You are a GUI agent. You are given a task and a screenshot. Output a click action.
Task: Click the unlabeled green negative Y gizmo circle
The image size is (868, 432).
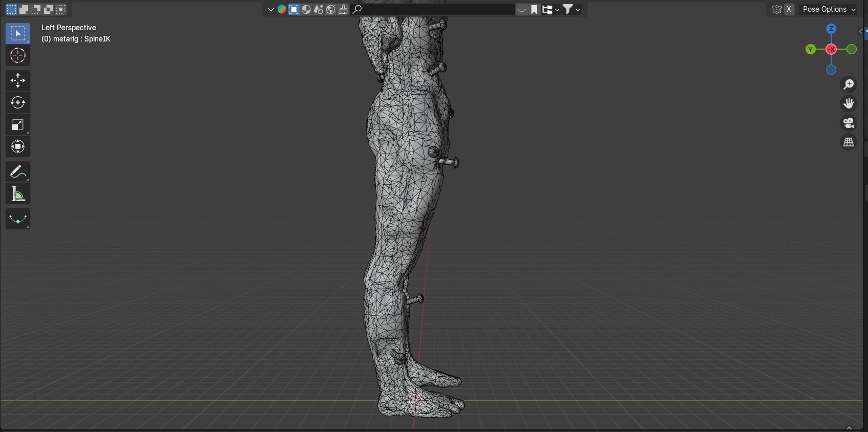(852, 49)
